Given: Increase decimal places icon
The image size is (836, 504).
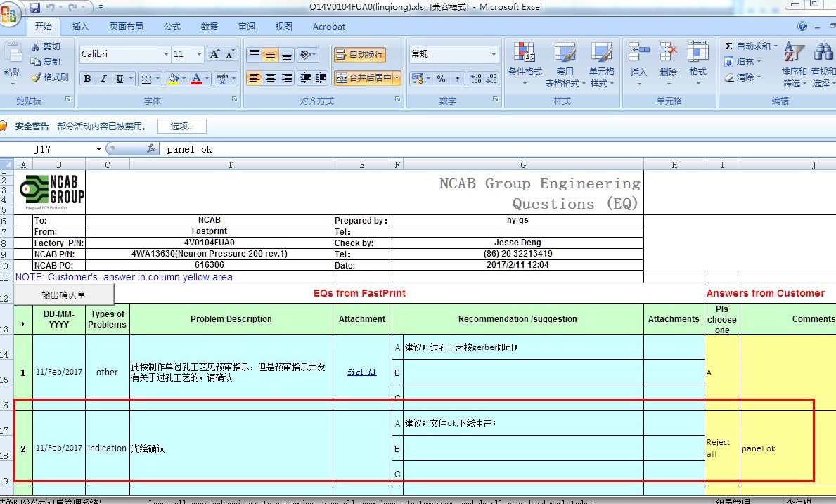Looking at the screenshot, I should click(475, 79).
